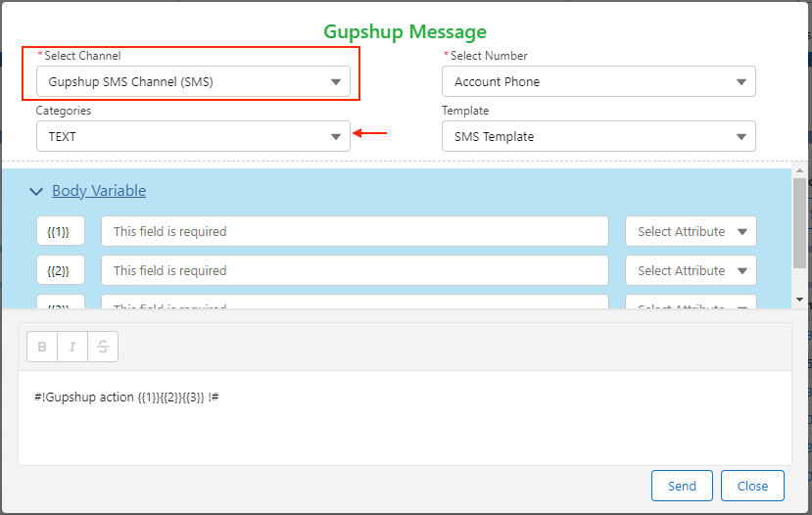This screenshot has width=812, height=515.
Task: Click the Template label
Action: point(465,111)
